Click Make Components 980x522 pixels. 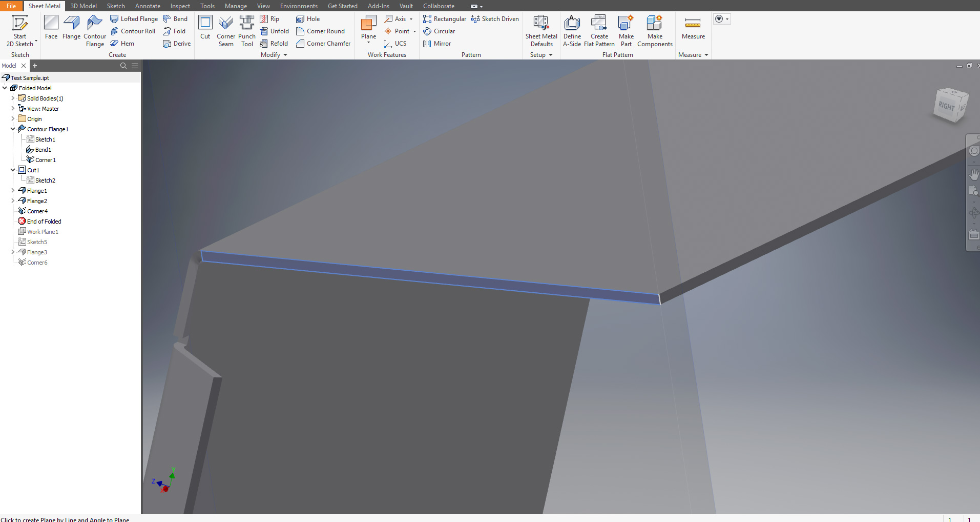pos(655,31)
